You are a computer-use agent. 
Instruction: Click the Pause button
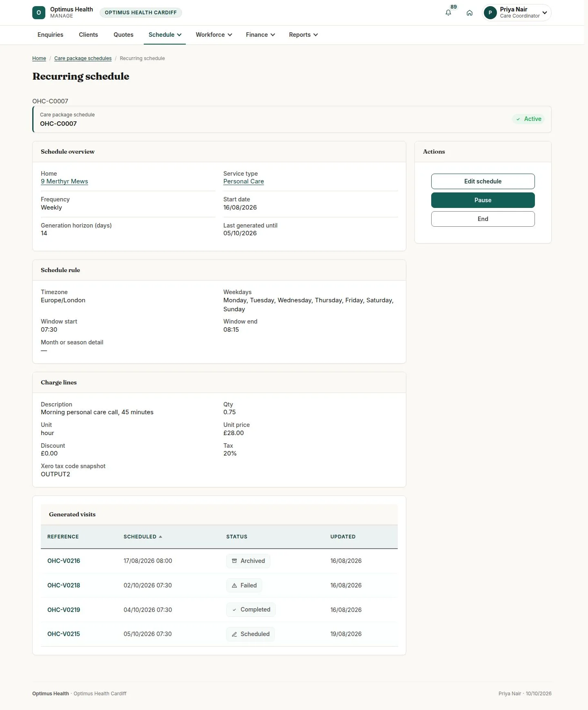[x=483, y=200]
